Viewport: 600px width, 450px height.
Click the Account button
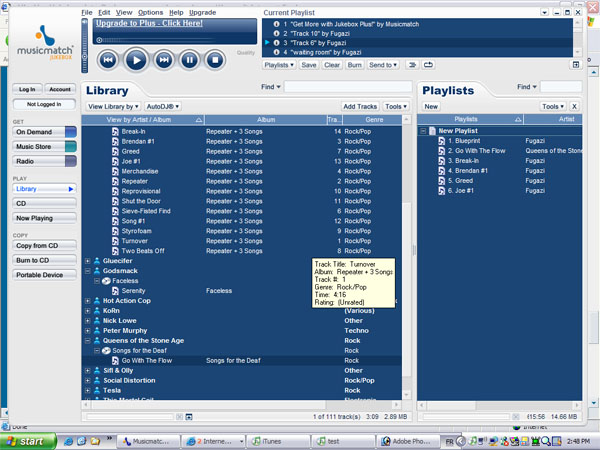pyautogui.click(x=60, y=89)
